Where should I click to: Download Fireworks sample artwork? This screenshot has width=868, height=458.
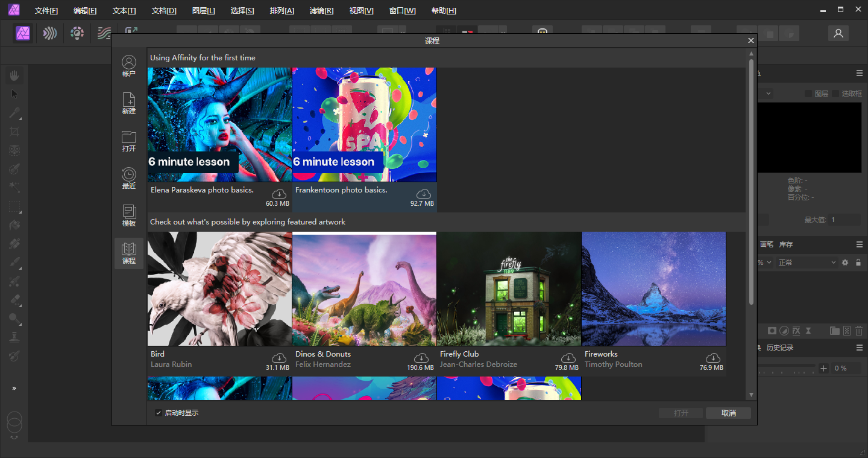point(713,357)
